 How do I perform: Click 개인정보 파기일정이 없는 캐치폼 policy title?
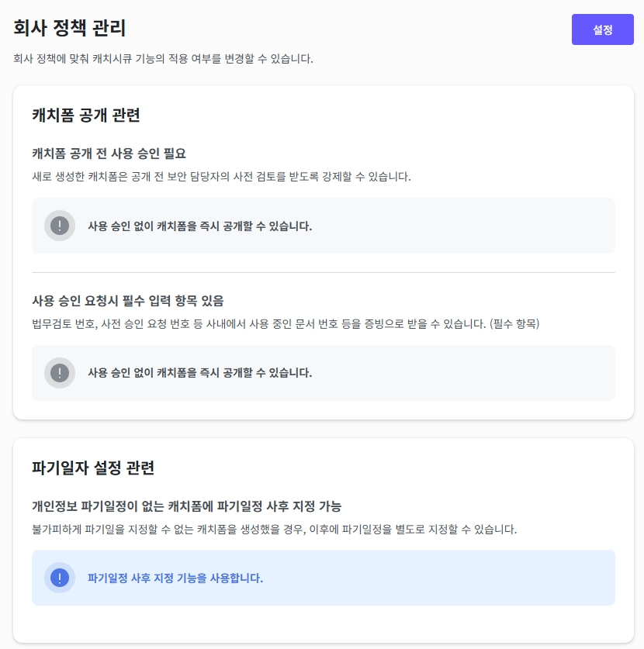pos(186,506)
